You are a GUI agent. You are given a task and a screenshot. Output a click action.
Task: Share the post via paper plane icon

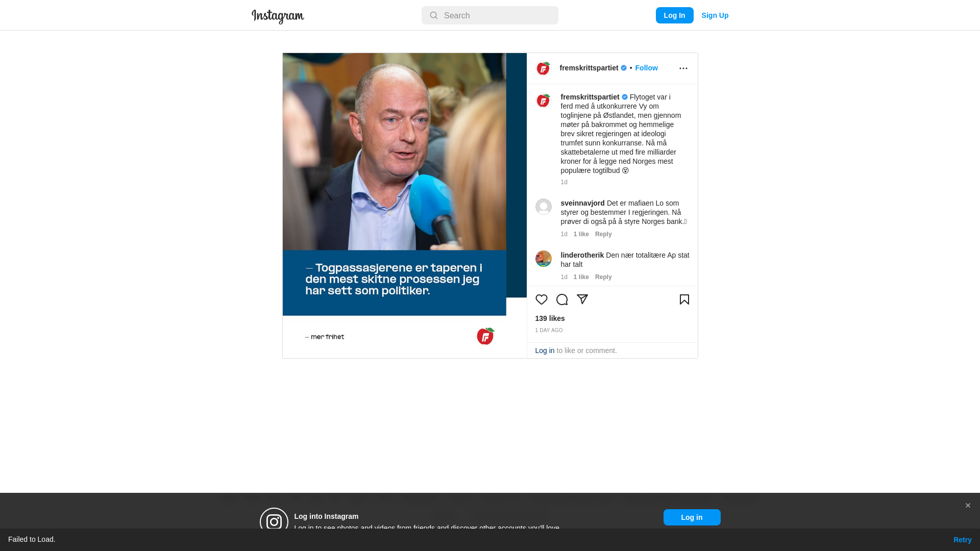(582, 299)
